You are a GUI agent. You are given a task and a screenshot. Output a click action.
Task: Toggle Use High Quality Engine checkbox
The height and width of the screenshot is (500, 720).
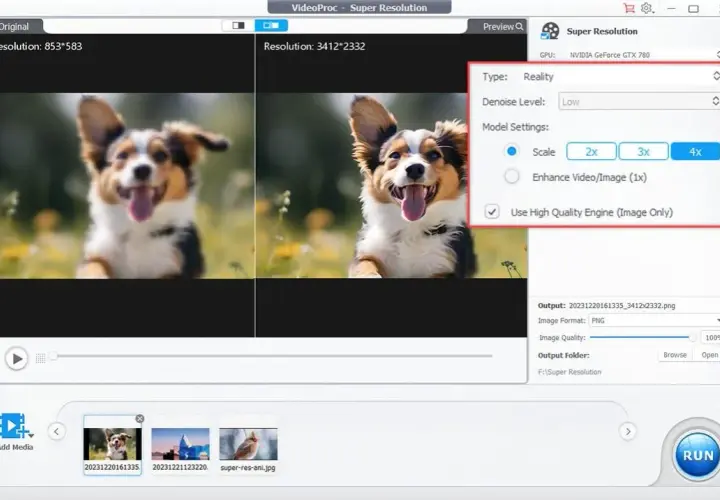(492, 212)
